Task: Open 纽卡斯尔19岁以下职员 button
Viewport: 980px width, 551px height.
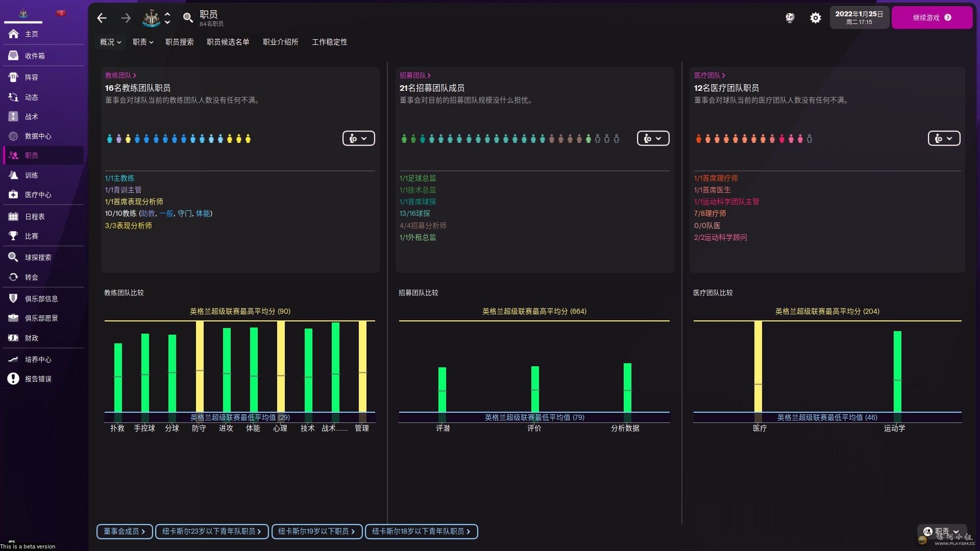Action: pos(317,532)
